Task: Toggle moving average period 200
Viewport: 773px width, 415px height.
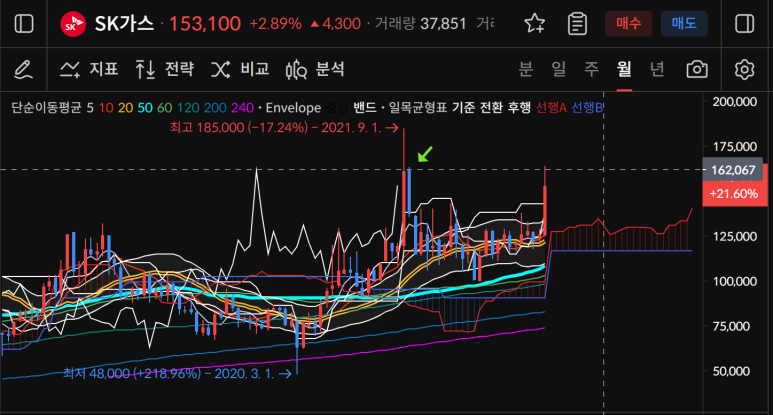Action: pyautogui.click(x=215, y=107)
